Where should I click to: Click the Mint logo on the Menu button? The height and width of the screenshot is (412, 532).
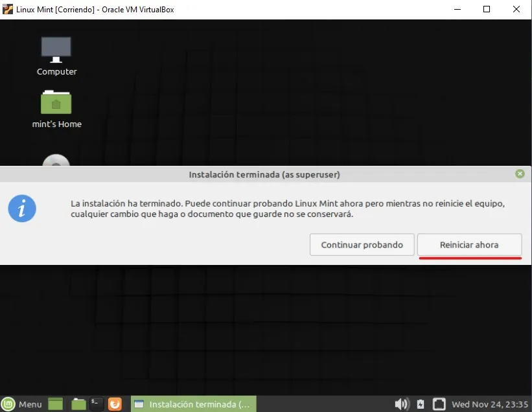click(x=7, y=404)
